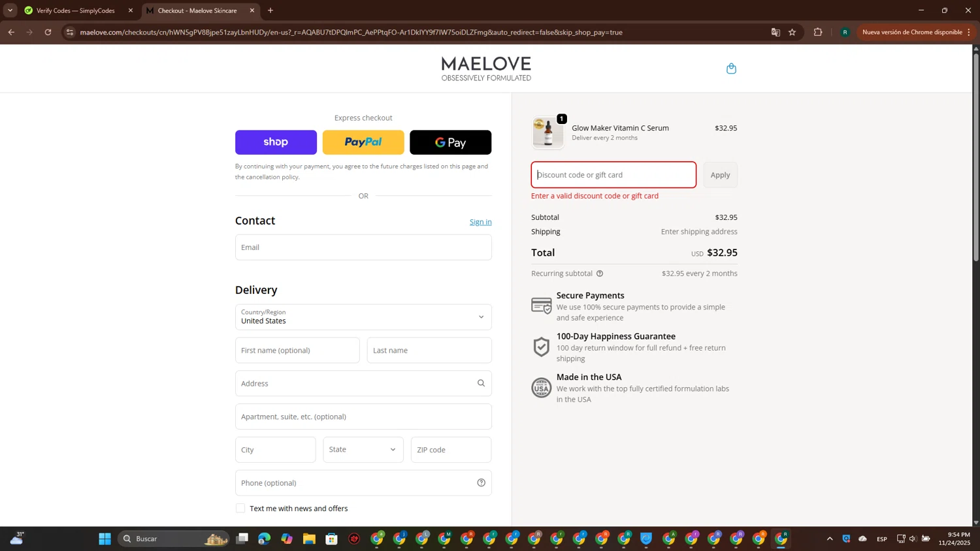Open the weather widget showing 31°
The image size is (980, 551).
pyautogui.click(x=17, y=538)
